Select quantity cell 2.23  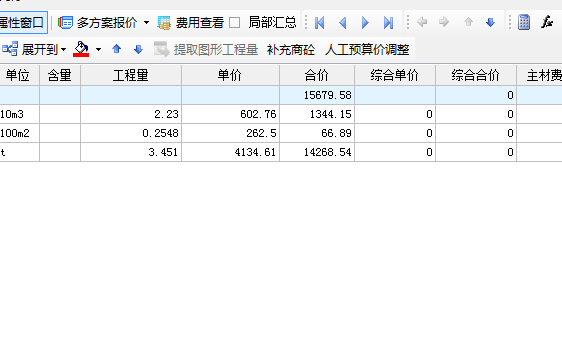pos(131,114)
